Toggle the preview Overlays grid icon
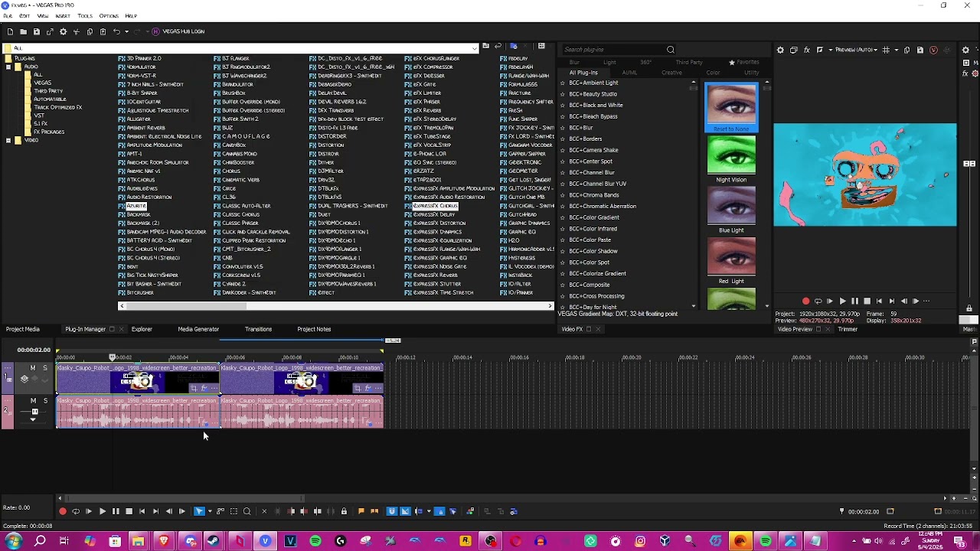980x551 pixels. pos(886,50)
